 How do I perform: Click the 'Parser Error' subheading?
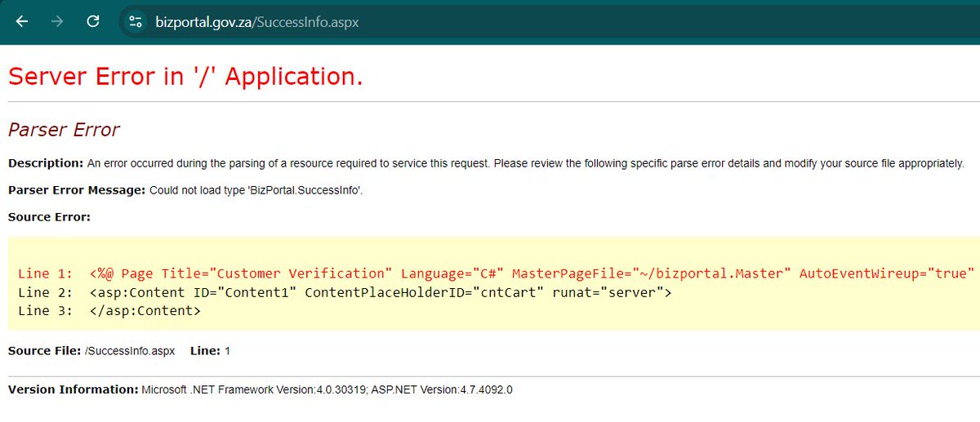(x=64, y=129)
